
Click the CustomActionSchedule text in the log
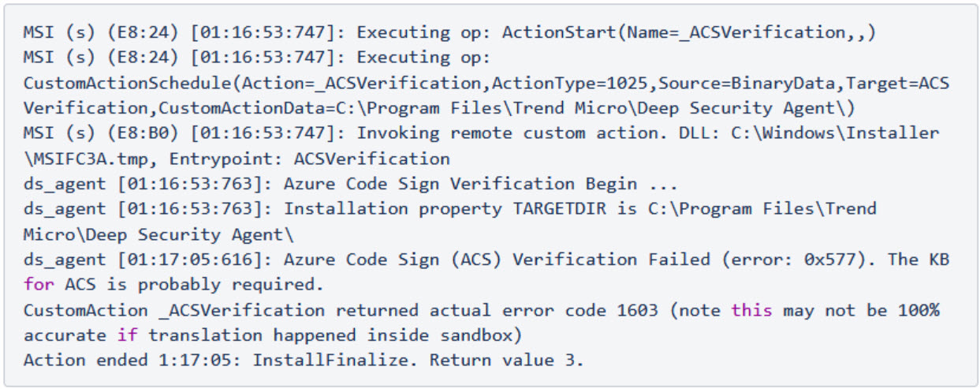point(129,83)
